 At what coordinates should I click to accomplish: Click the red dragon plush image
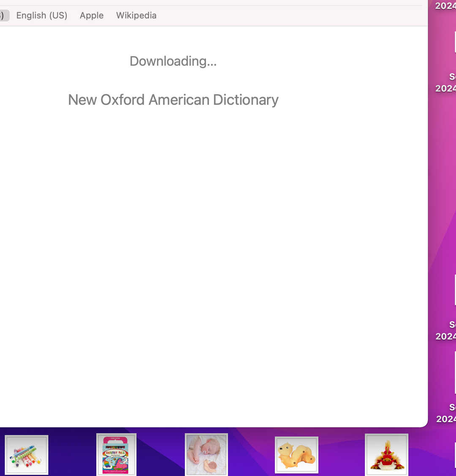click(386, 454)
